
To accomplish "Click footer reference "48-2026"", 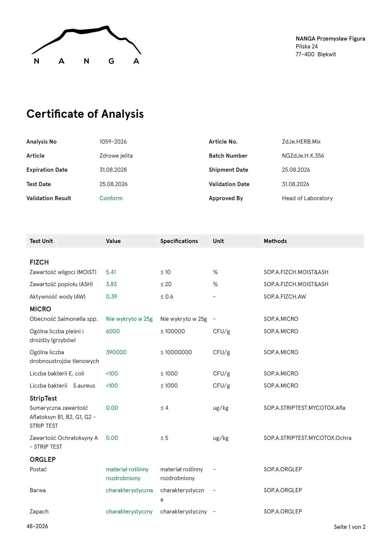I will [37, 526].
